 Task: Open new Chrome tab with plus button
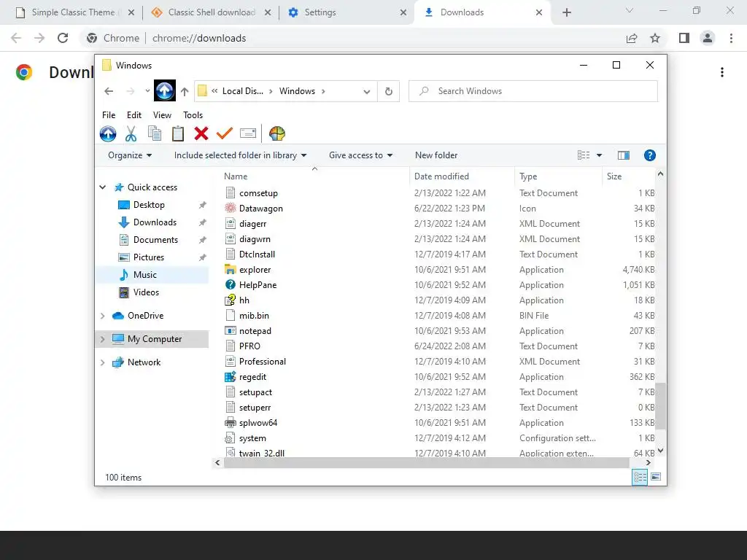tap(566, 12)
